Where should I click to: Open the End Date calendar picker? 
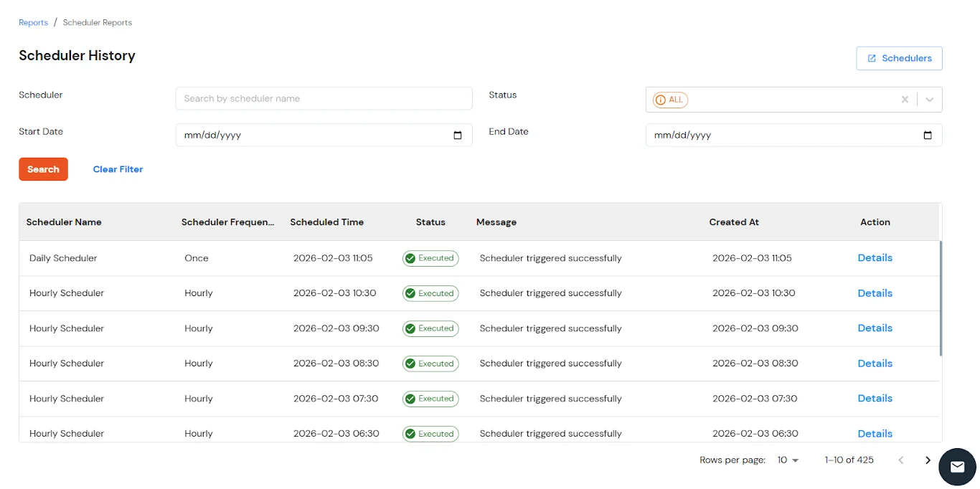[928, 135]
